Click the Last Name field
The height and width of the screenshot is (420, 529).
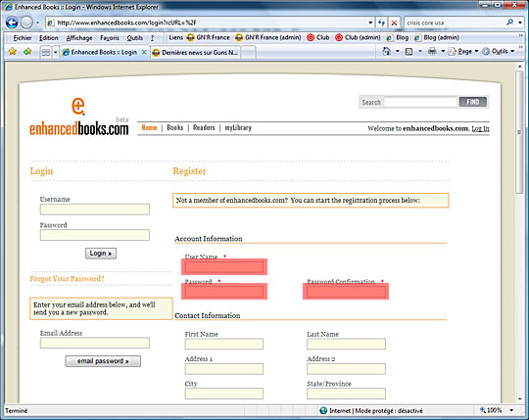click(x=346, y=344)
